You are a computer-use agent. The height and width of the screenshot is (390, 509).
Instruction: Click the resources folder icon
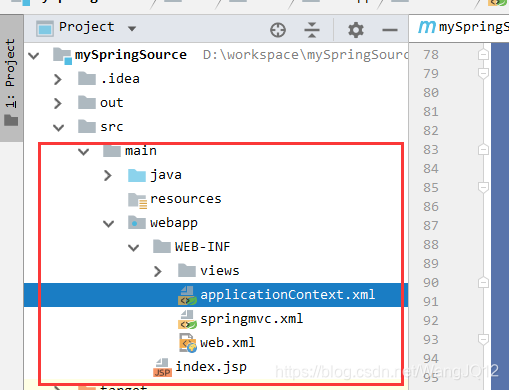(137, 200)
